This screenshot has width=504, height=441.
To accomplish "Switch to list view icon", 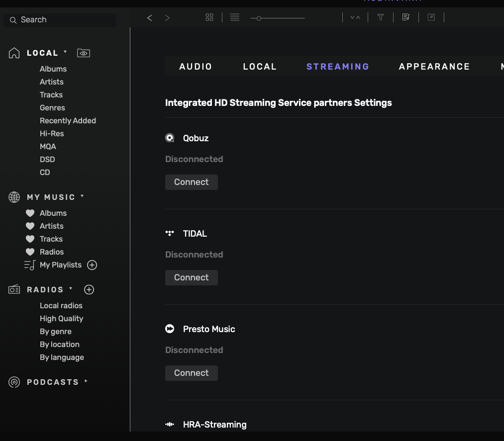I will pyautogui.click(x=235, y=17).
